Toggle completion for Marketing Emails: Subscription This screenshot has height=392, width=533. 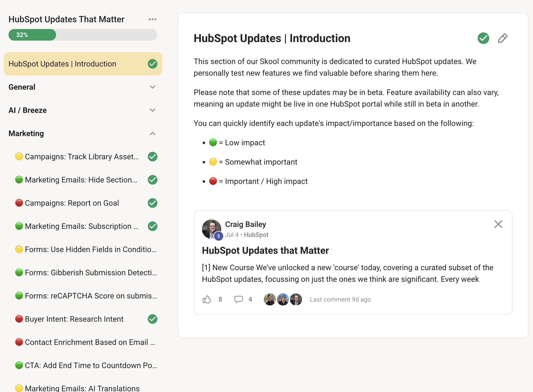click(x=153, y=226)
